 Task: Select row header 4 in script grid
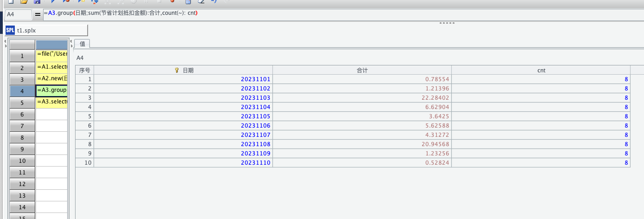(x=22, y=91)
